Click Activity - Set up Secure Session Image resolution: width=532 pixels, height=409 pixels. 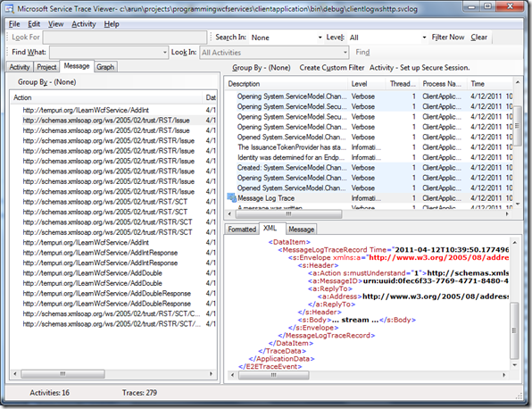pos(420,68)
